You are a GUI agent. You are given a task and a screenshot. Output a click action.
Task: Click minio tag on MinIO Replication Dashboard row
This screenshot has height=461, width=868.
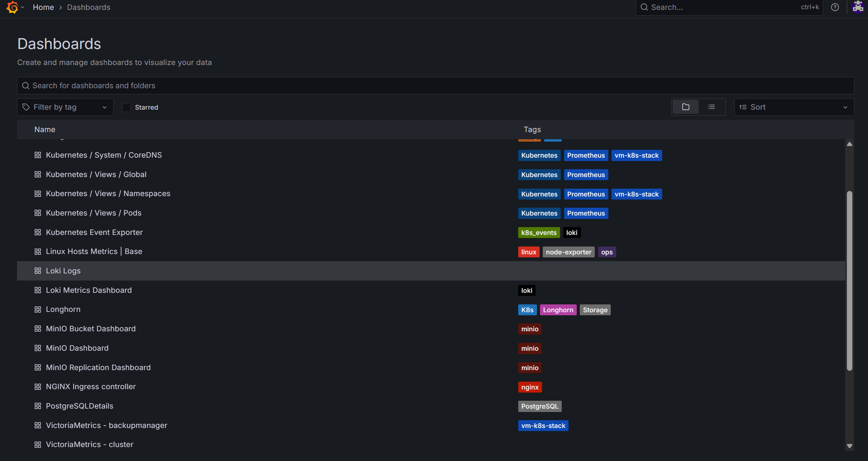(530, 368)
